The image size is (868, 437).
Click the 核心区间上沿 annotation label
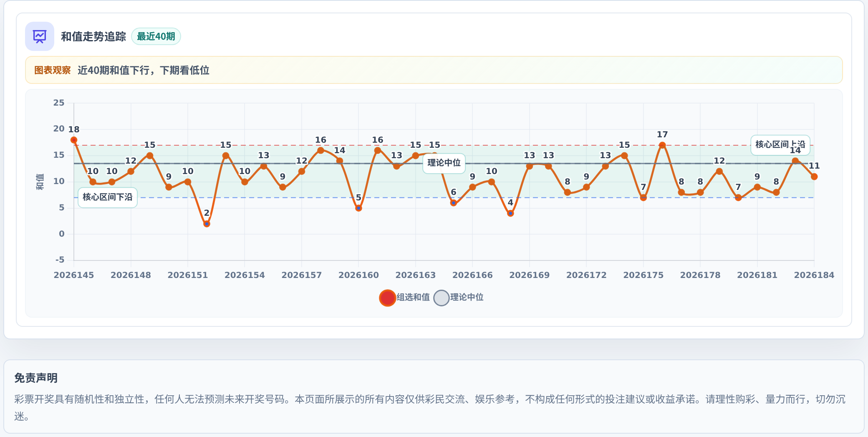pos(780,145)
